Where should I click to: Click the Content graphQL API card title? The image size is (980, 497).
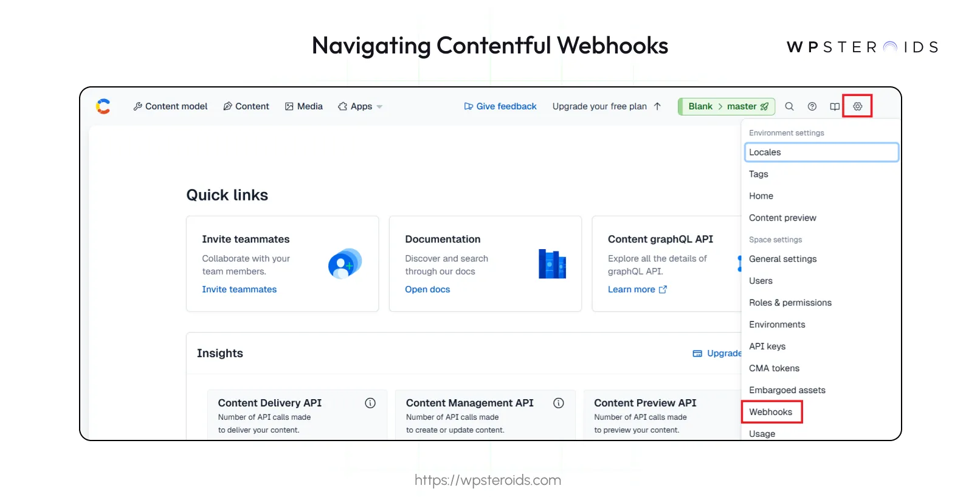(x=660, y=239)
